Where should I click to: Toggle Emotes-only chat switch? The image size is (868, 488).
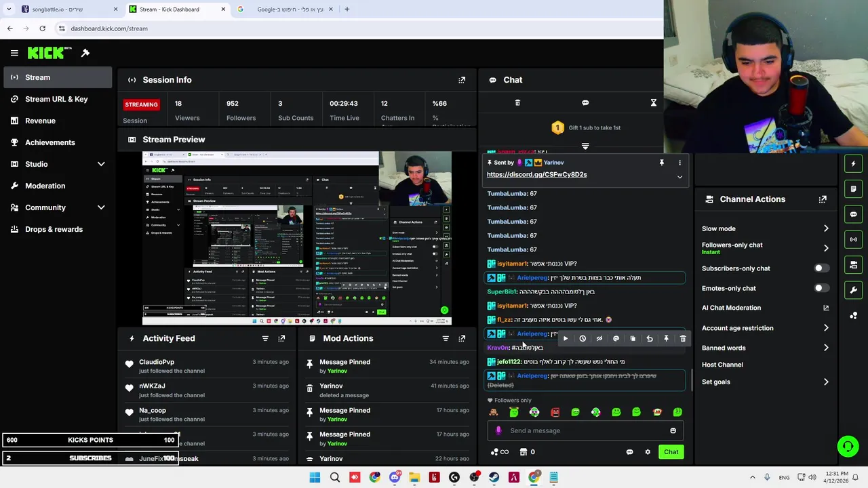coord(821,288)
